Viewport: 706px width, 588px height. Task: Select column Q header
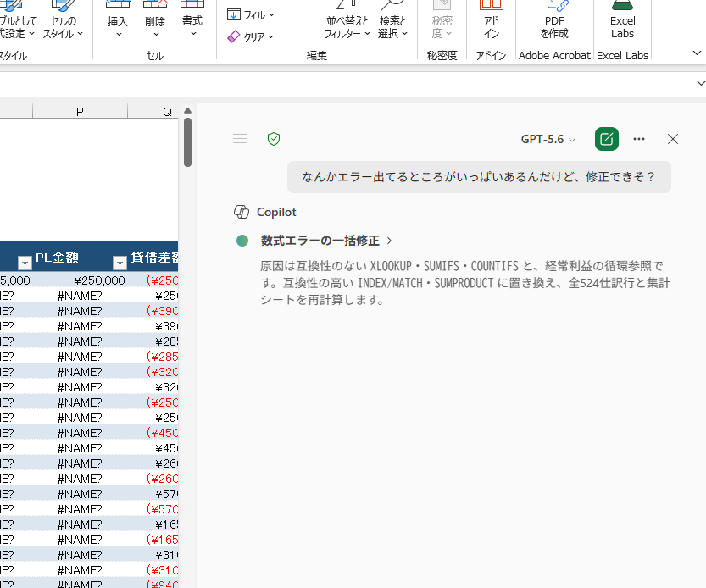coord(153,111)
